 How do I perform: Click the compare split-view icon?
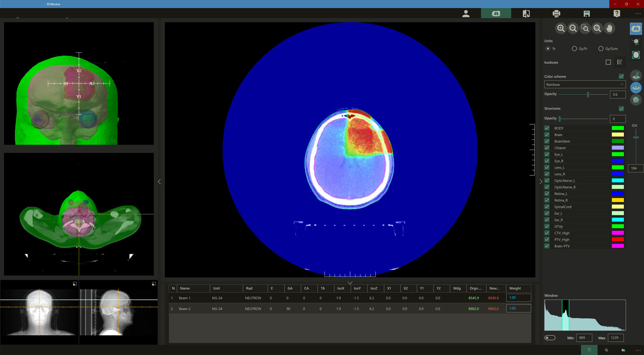[x=526, y=14]
